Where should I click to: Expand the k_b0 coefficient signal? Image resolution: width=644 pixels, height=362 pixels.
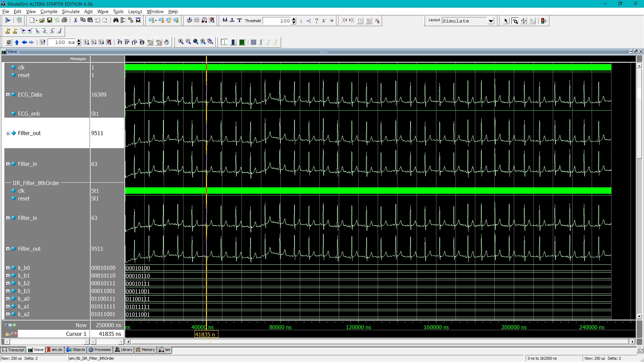pyautogui.click(x=8, y=268)
